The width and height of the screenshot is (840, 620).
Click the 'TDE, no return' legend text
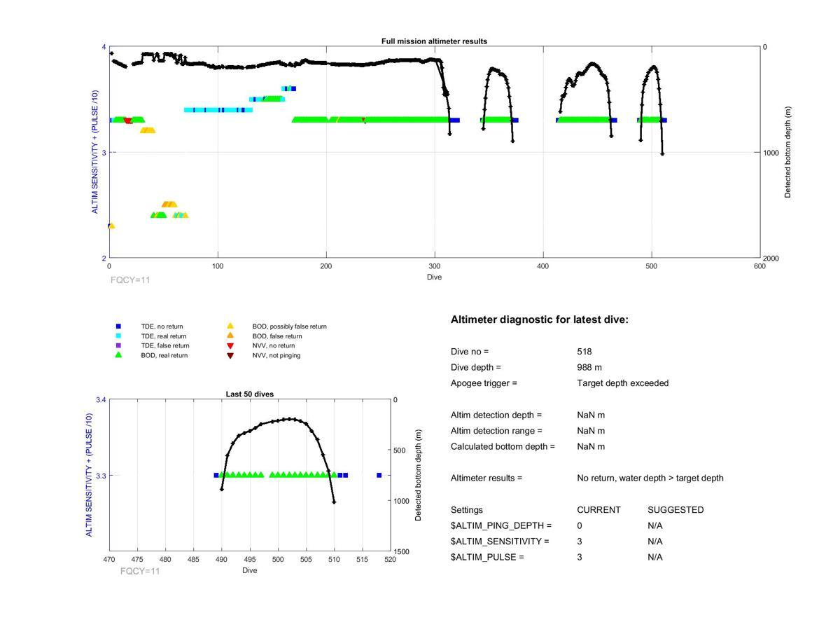pyautogui.click(x=163, y=326)
